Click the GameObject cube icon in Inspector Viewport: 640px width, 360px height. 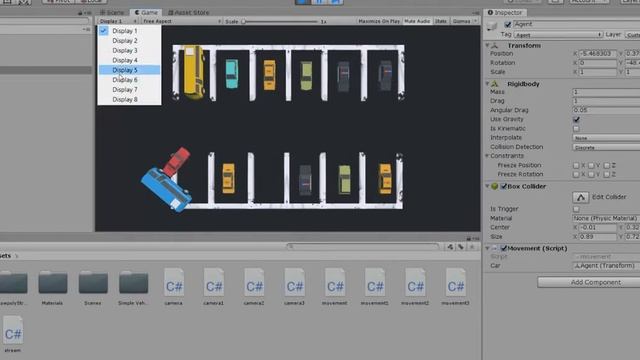493,26
